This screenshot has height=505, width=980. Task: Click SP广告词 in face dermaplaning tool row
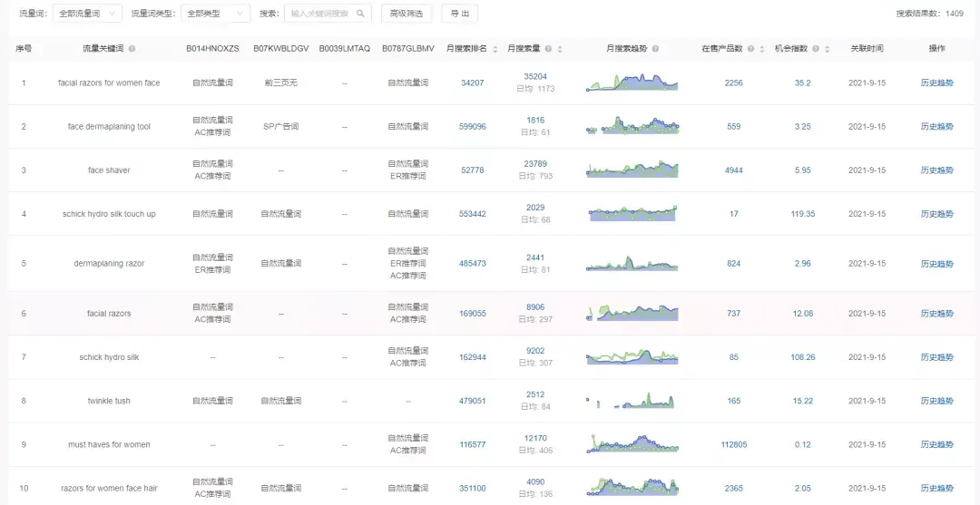click(281, 126)
